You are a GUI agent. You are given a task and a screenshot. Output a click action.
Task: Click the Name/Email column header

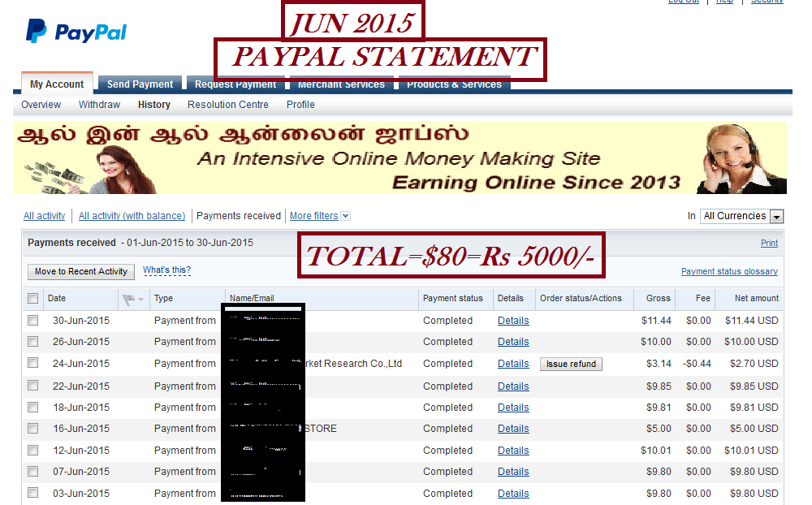pos(252,298)
